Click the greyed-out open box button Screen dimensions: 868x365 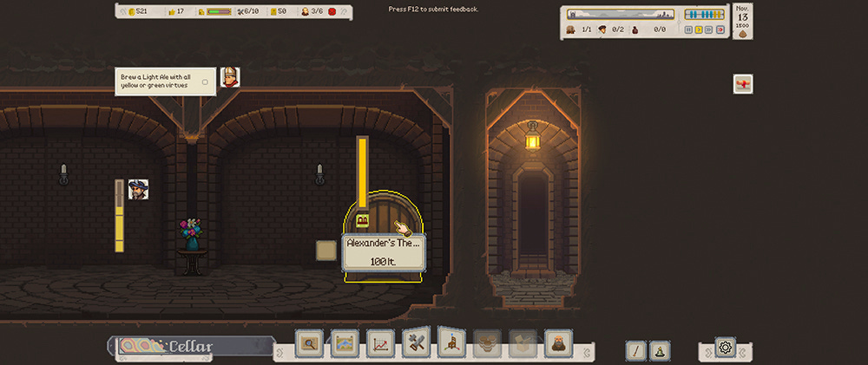523,343
